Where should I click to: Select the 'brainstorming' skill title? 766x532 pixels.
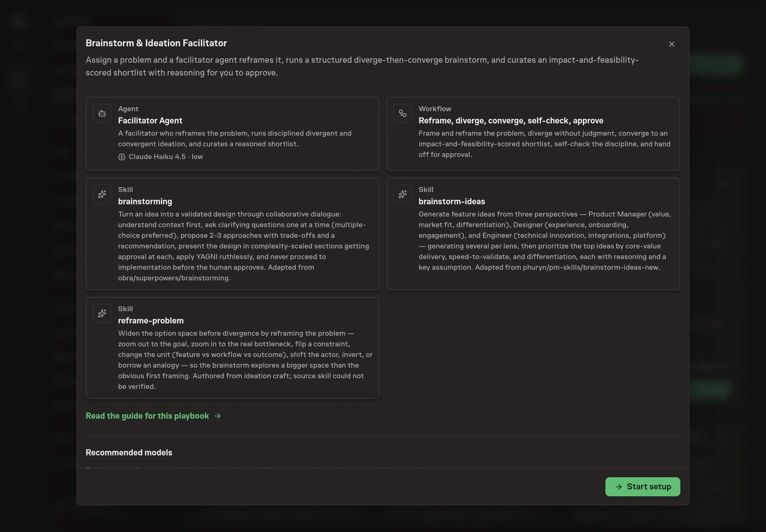(x=145, y=201)
